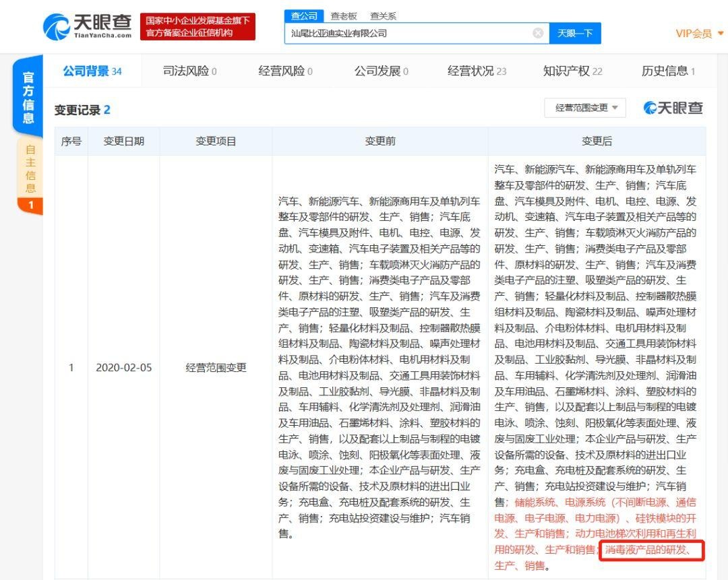Open the VIP会员 dropdown menu
Image resolution: width=728 pixels, height=580 pixels.
pos(698,34)
